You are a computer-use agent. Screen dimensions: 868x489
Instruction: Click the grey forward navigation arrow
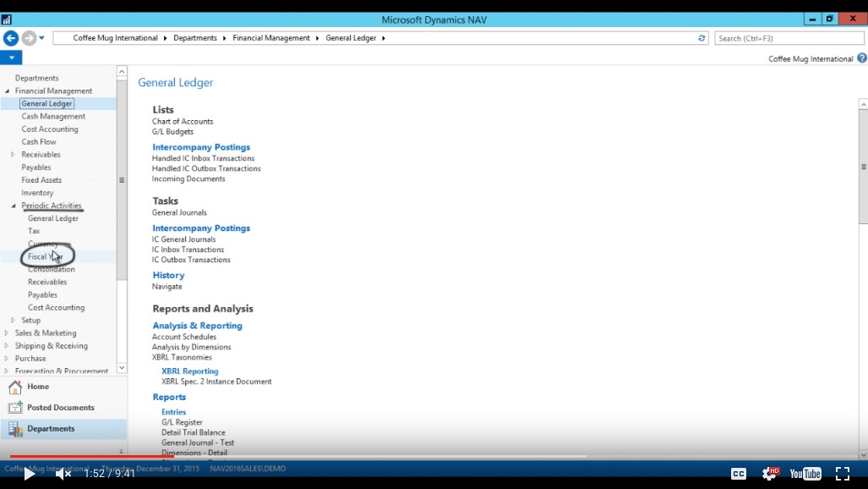pos(29,38)
